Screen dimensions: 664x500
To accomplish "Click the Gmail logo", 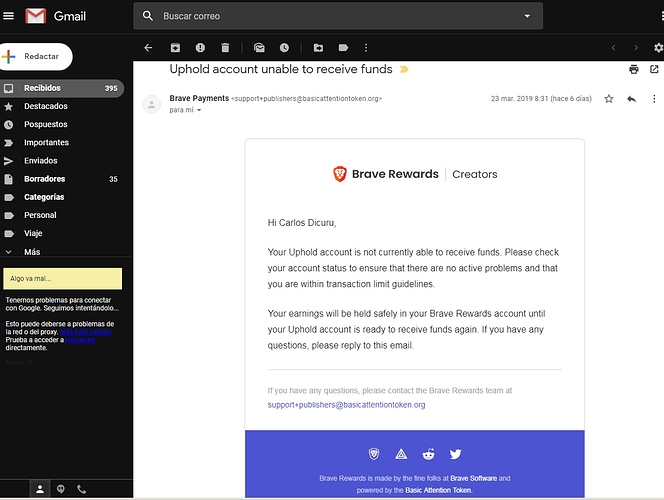I will pyautogui.click(x=55, y=16).
